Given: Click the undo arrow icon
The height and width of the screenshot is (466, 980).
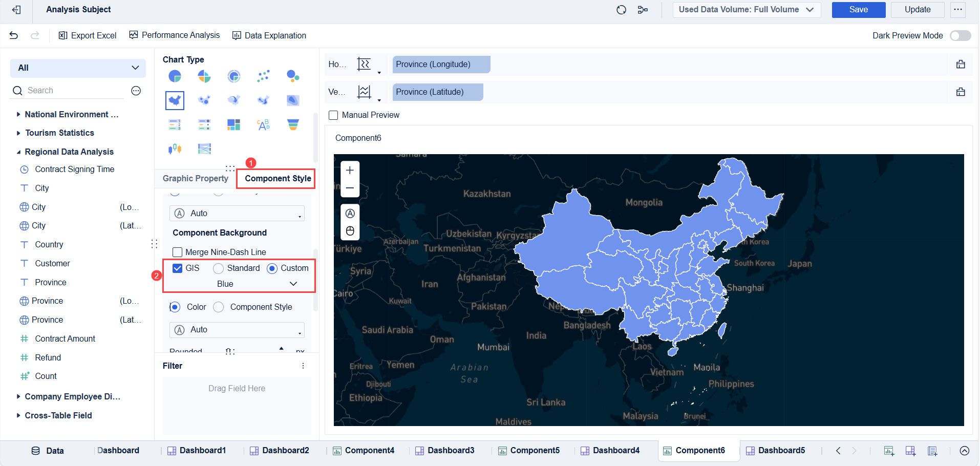Looking at the screenshot, I should (14, 35).
